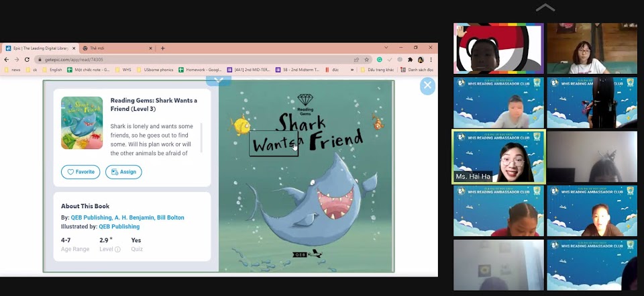
Task: Open the 'đức' bookmark
Action: [x=332, y=70]
